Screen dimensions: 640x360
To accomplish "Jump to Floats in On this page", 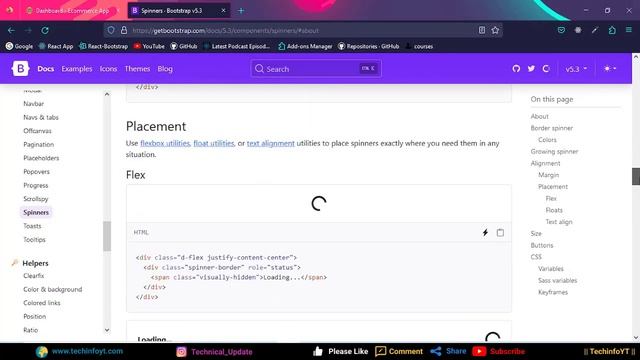I will (x=554, y=210).
